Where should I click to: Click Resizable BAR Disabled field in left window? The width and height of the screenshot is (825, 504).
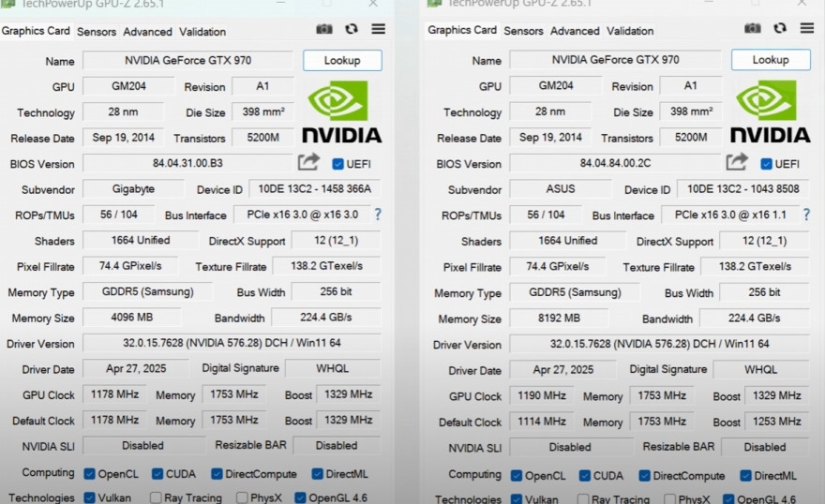[x=337, y=446]
